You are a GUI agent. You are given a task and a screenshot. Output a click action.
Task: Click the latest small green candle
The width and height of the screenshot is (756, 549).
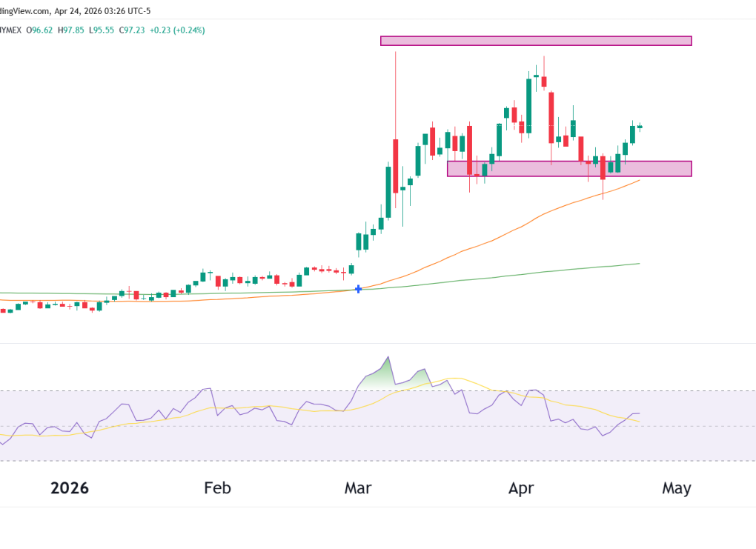click(640, 127)
